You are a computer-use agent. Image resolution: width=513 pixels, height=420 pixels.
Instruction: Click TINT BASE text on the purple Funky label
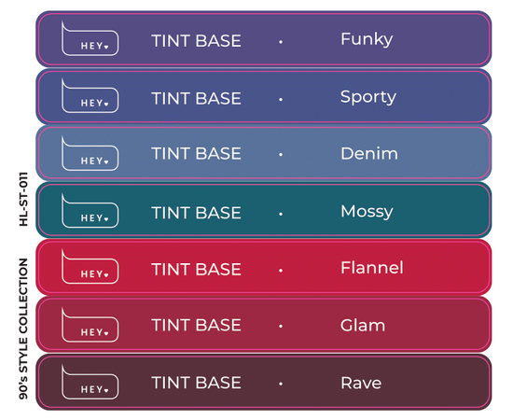tap(196, 41)
